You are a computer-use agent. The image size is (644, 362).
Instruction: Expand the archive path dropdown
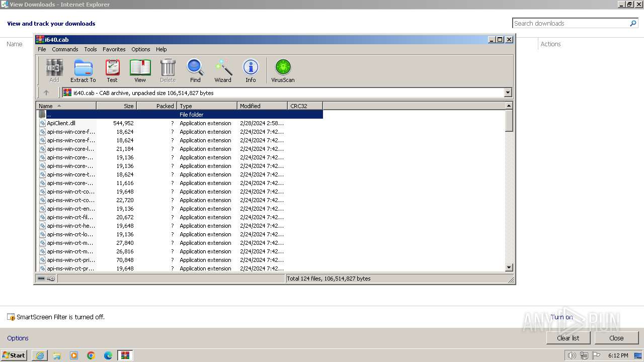508,93
